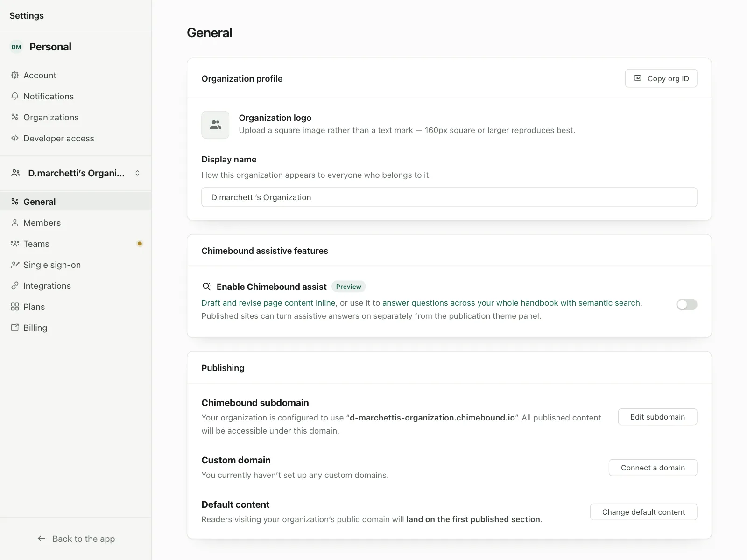Click the Members person icon

tap(15, 223)
